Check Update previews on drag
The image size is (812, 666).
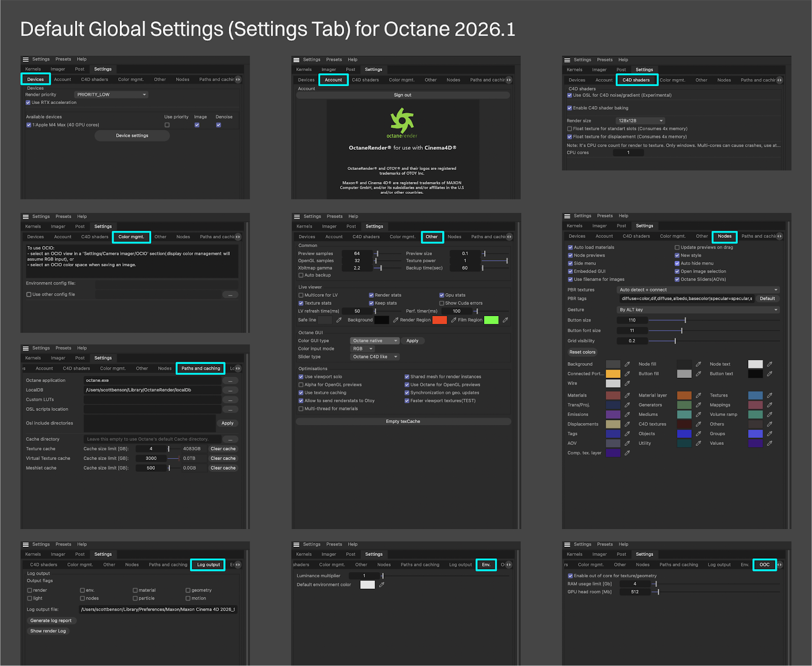pyautogui.click(x=677, y=248)
